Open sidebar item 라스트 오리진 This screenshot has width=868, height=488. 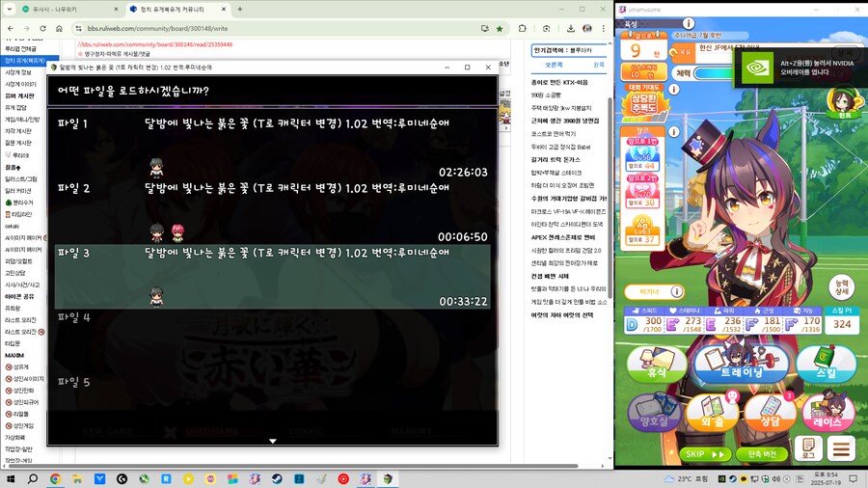pos(20,320)
